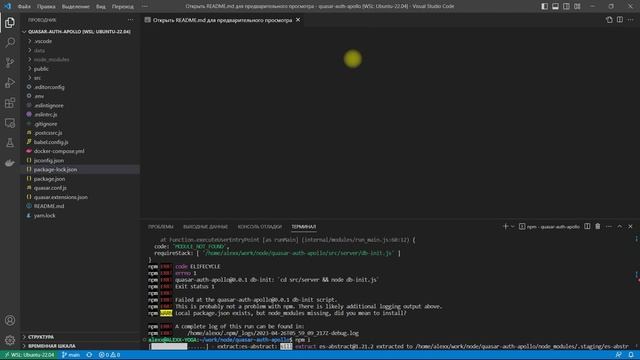Open the Explorer view in activity bar
This screenshot has width=640, height=360.
point(10,23)
